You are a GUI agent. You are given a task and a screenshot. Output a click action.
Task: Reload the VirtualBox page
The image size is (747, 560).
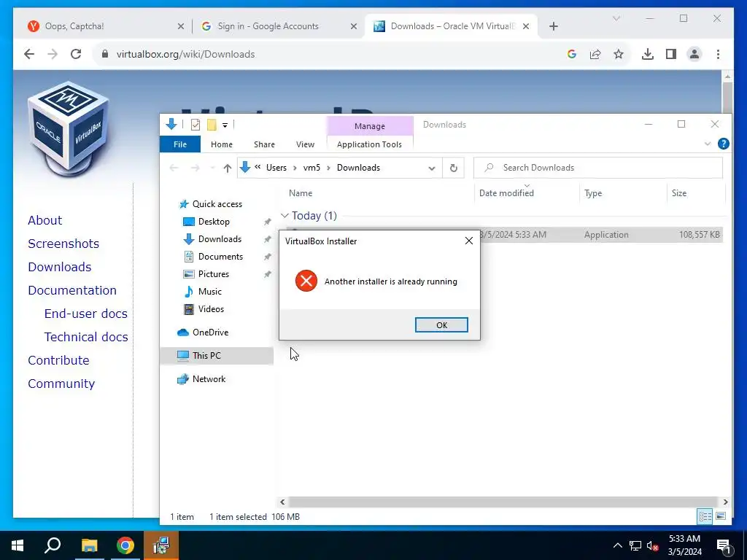(76, 54)
